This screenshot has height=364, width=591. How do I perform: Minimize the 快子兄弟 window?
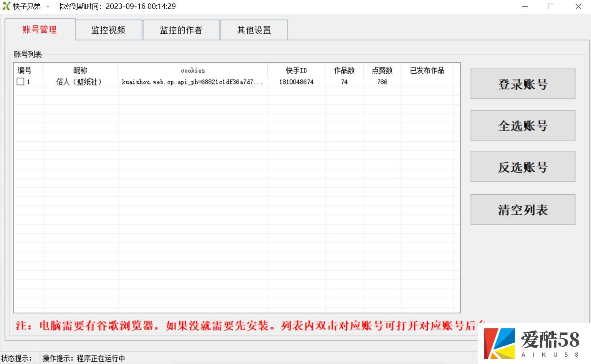[x=525, y=7]
